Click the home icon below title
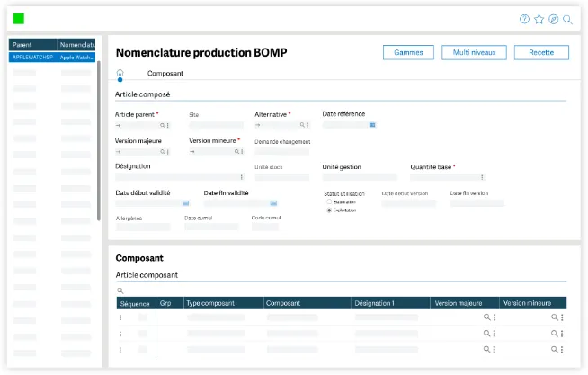The image size is (588, 375). pyautogui.click(x=120, y=73)
